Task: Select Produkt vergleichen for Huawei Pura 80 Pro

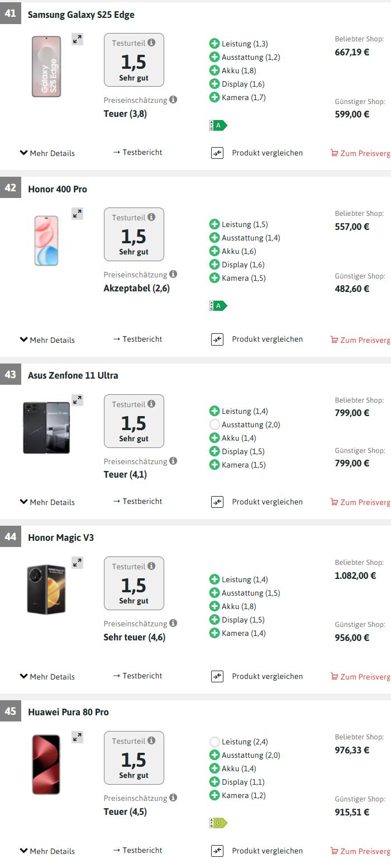Action: click(x=267, y=851)
